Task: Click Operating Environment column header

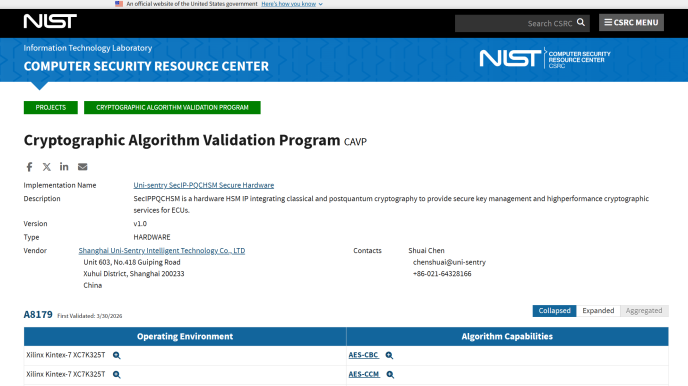Action: click(x=185, y=336)
